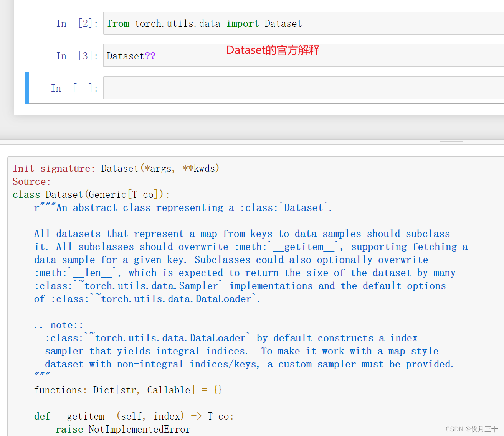Viewport: 504px width, 436px height.
Task: Click line 'dataset with non-integral indices/keys'
Action: (249, 364)
